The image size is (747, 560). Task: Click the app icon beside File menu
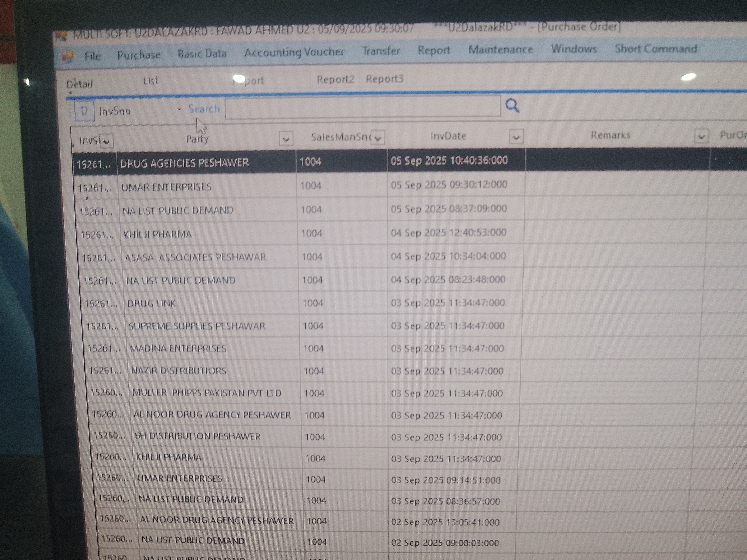(68, 57)
